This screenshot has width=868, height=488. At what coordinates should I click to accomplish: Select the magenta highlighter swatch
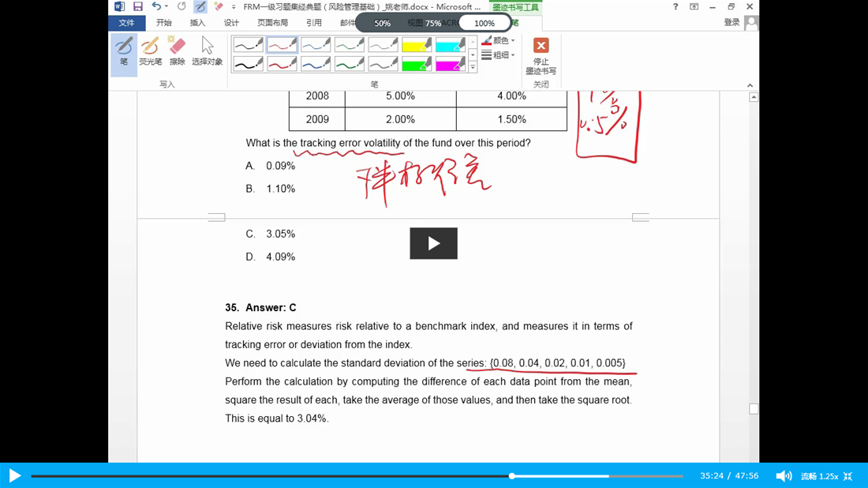[x=451, y=64]
